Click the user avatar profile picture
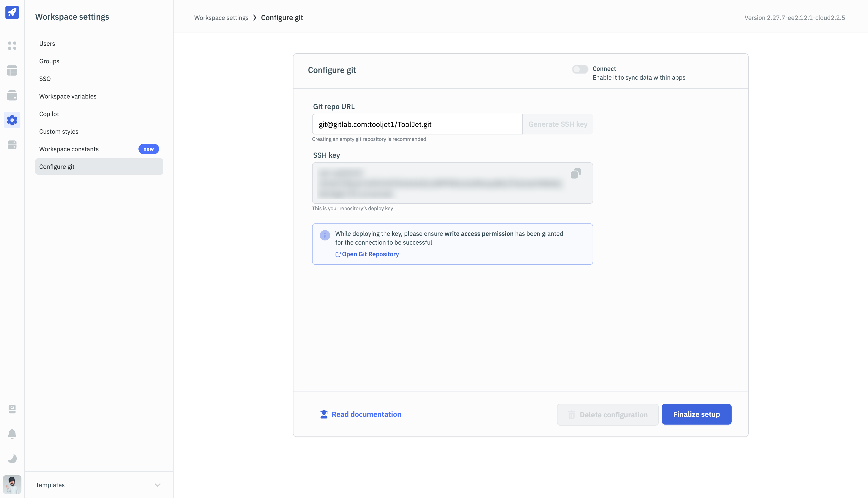The image size is (868, 498). pos(12,484)
